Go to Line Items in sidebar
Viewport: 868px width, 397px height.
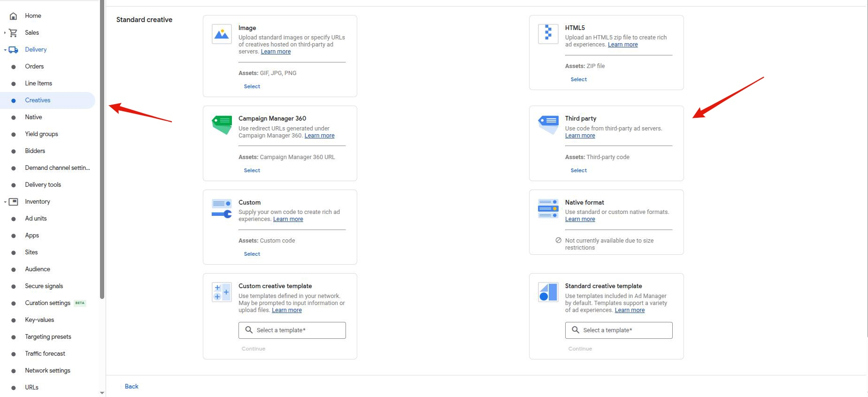38,84
